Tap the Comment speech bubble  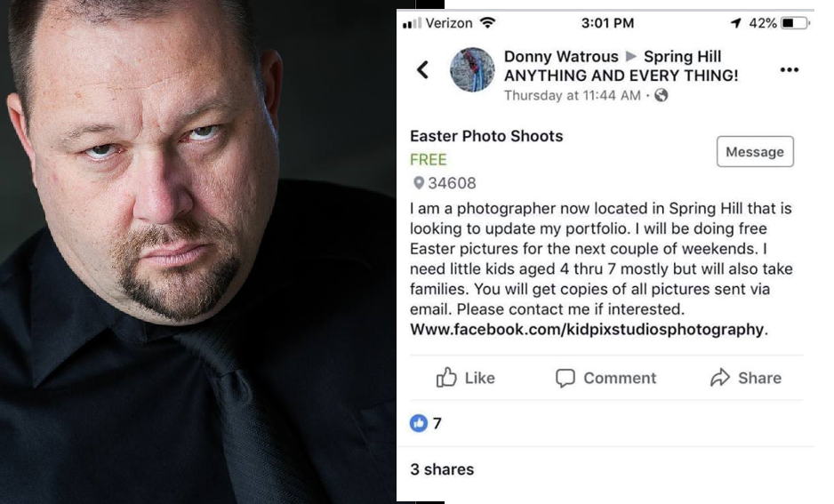pos(565,378)
